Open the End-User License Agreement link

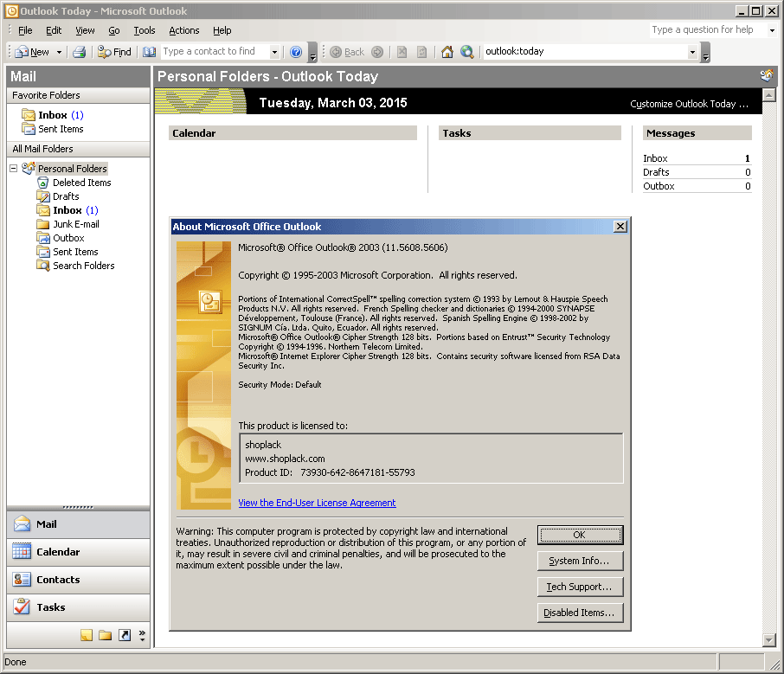317,503
